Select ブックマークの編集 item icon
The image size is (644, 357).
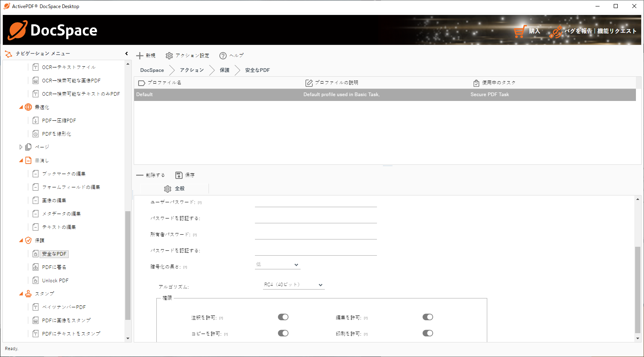(x=36, y=174)
